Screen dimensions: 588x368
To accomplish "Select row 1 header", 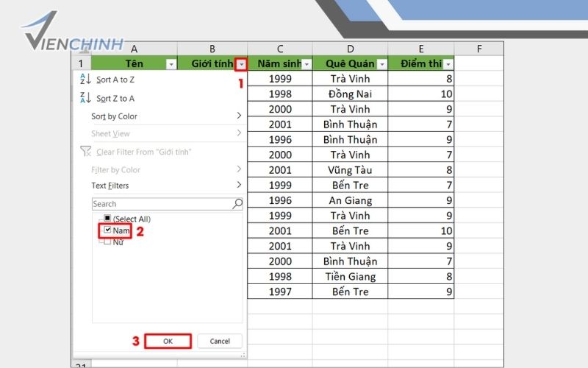I will (x=81, y=63).
